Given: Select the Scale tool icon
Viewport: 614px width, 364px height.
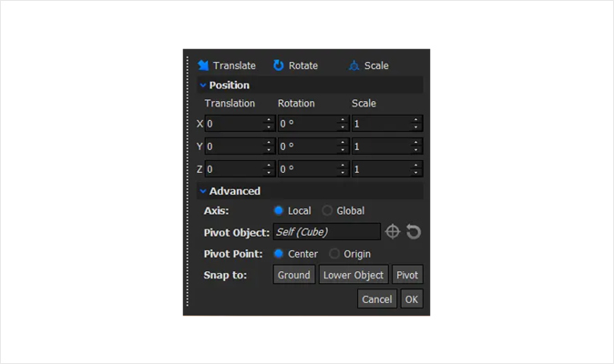Looking at the screenshot, I should 354,66.
